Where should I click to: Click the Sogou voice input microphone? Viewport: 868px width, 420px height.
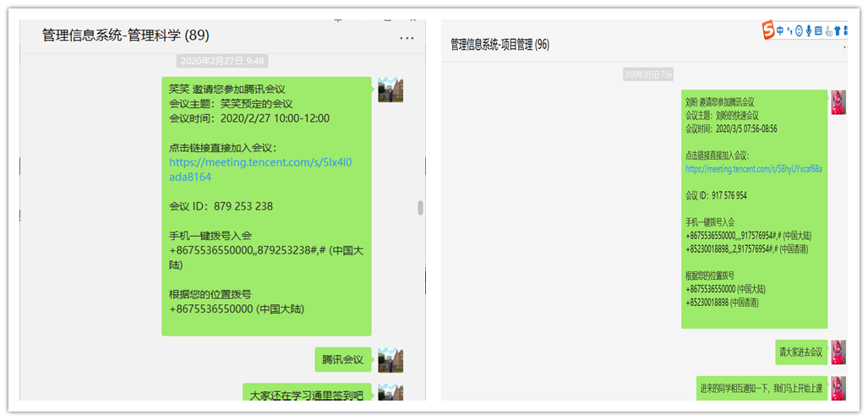(x=808, y=31)
